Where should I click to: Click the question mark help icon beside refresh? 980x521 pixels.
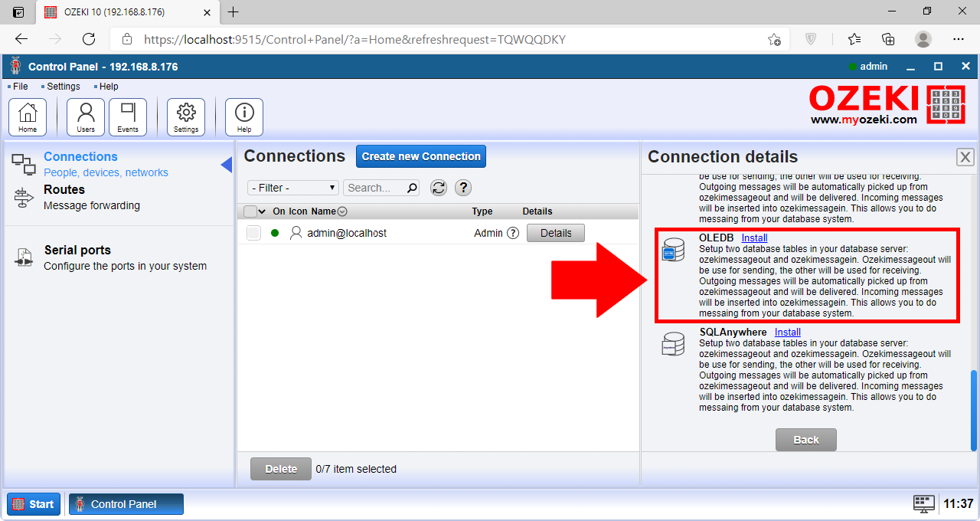pyautogui.click(x=463, y=188)
